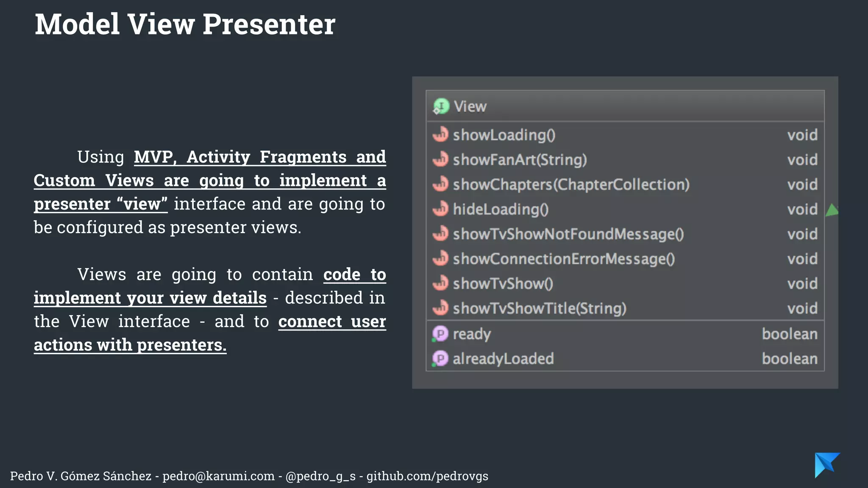Click the alreadyLoaded property icon

pos(440,359)
